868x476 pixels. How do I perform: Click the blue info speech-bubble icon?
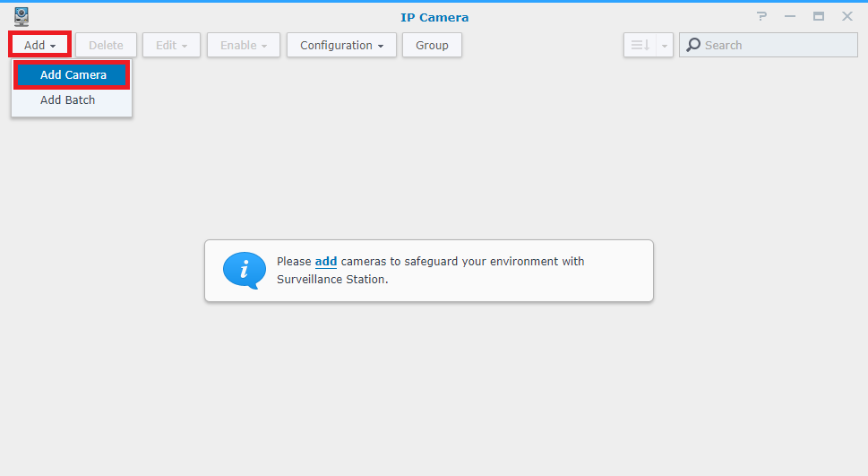point(245,271)
